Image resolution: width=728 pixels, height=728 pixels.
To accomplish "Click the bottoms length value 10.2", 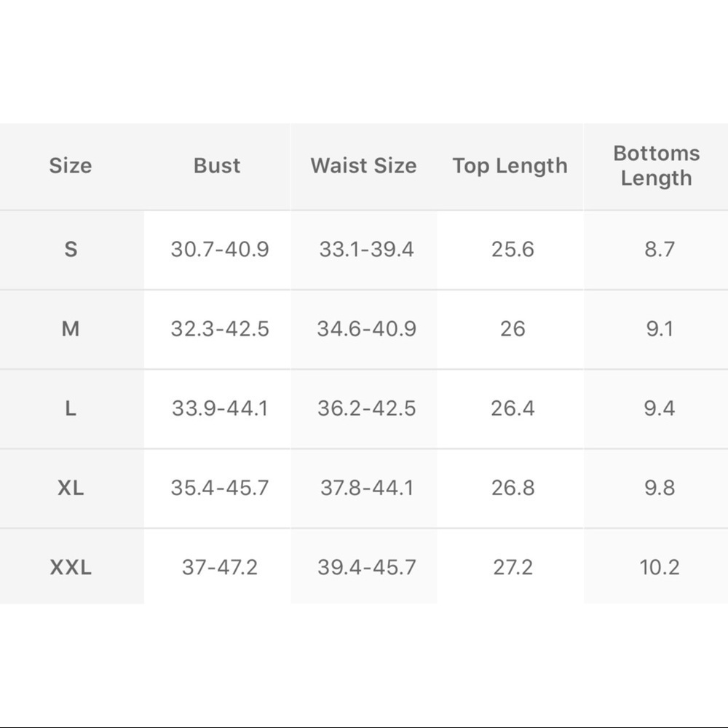I will (659, 567).
